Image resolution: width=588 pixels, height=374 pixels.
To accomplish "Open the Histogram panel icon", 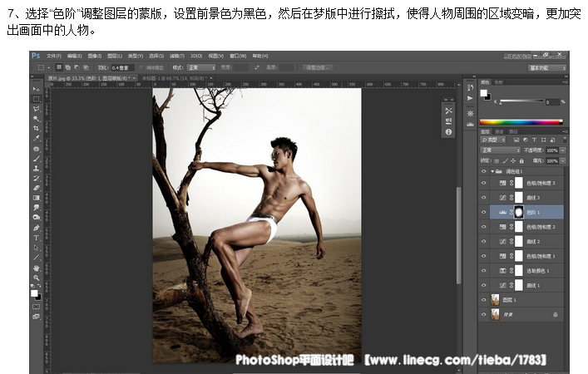I will 470,124.
